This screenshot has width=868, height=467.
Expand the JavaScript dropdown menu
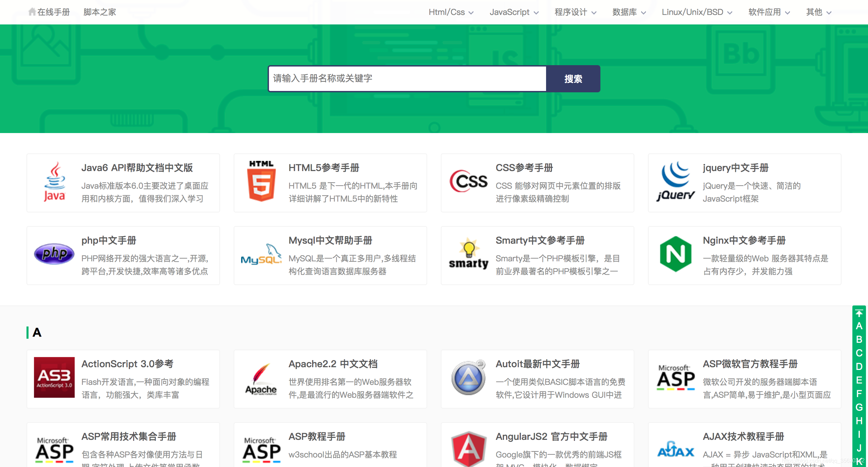[514, 12]
